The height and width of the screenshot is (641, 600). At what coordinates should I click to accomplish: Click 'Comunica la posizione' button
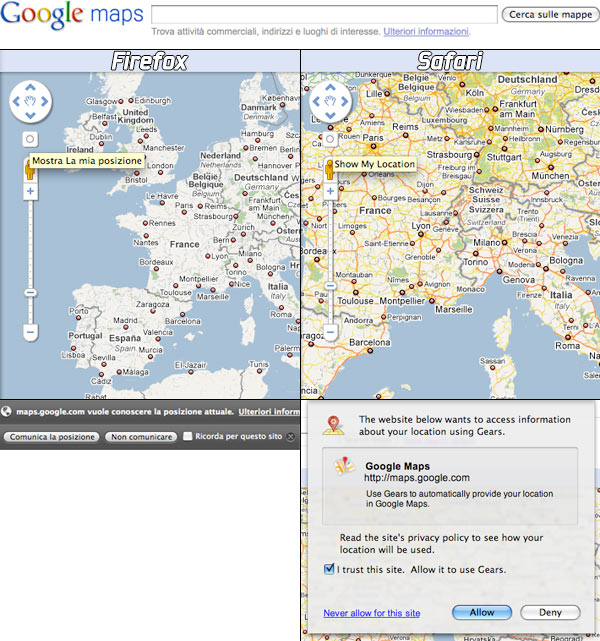pos(50,437)
